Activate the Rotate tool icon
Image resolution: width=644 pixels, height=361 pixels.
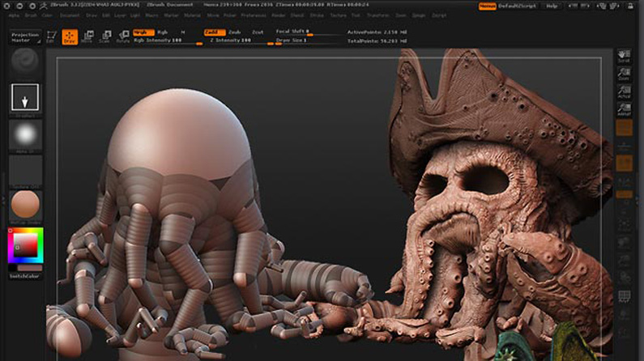(x=123, y=37)
